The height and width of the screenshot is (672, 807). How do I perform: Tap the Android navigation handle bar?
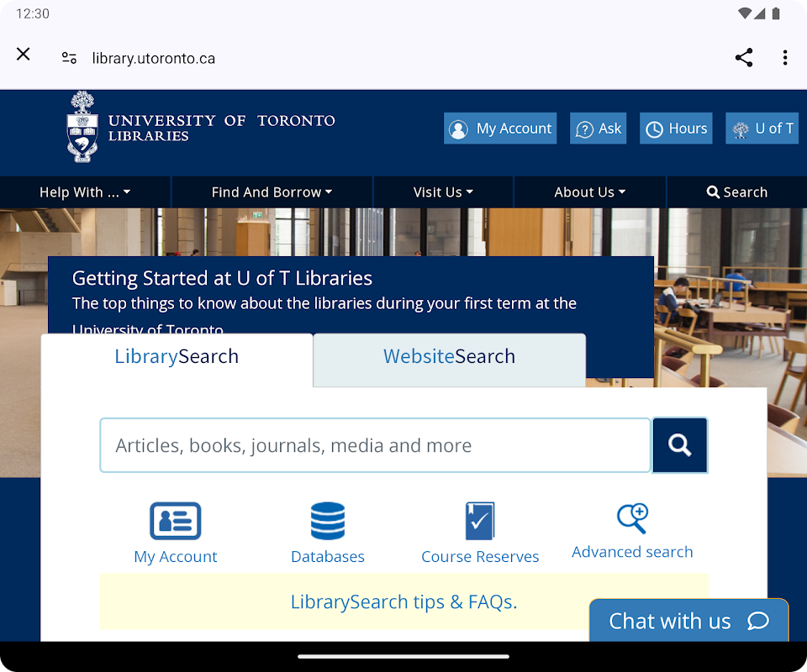tap(403, 657)
